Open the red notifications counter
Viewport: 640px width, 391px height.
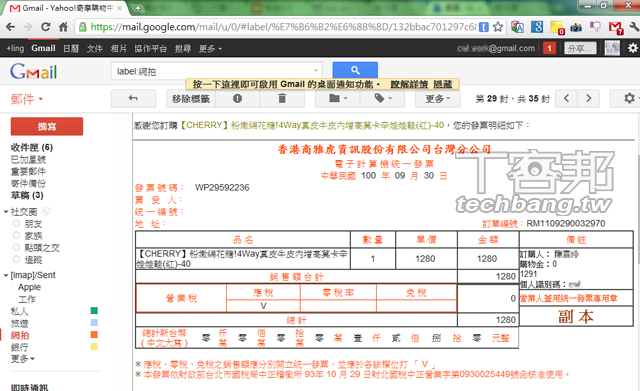tap(549, 48)
